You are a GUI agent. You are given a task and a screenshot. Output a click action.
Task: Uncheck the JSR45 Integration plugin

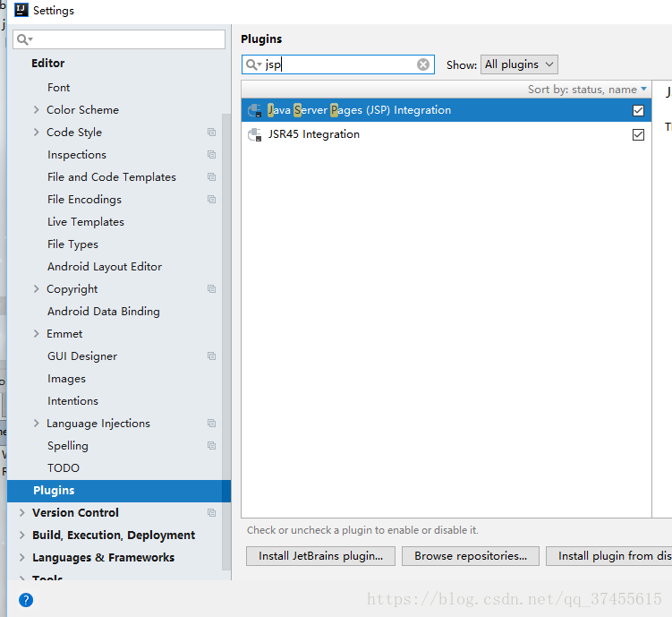click(638, 134)
